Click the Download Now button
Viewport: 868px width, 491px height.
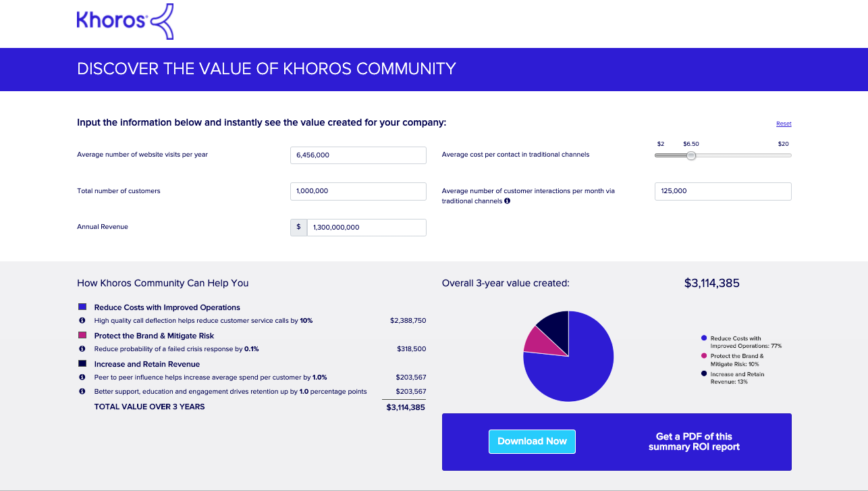(532, 441)
